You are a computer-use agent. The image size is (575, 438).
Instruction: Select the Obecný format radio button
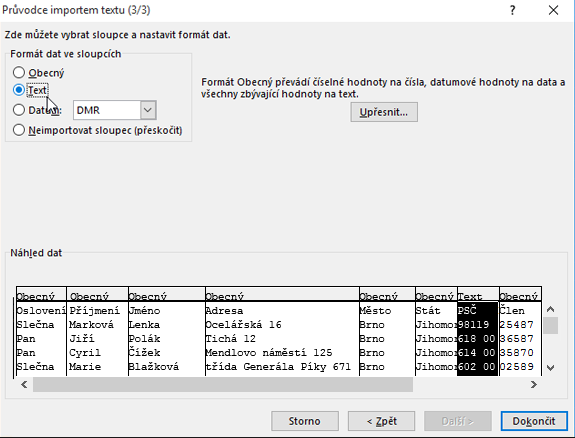tap(19, 73)
